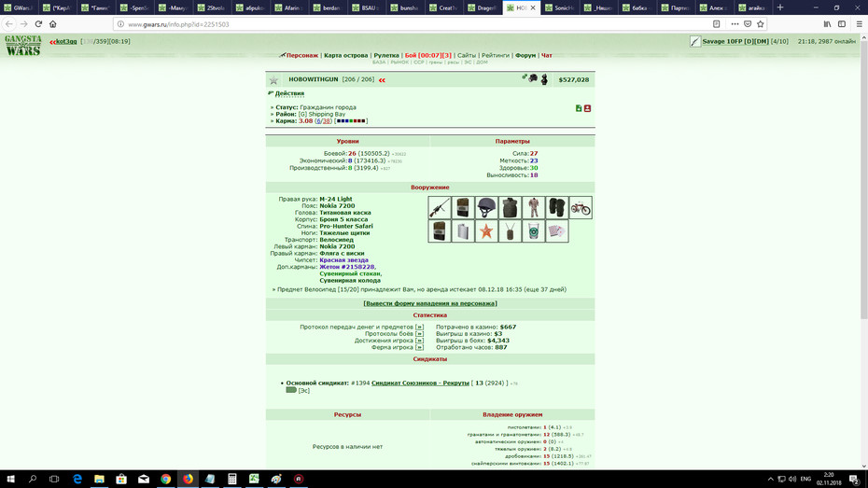
Task: Click the green add-to-friends icon
Action: (579, 108)
